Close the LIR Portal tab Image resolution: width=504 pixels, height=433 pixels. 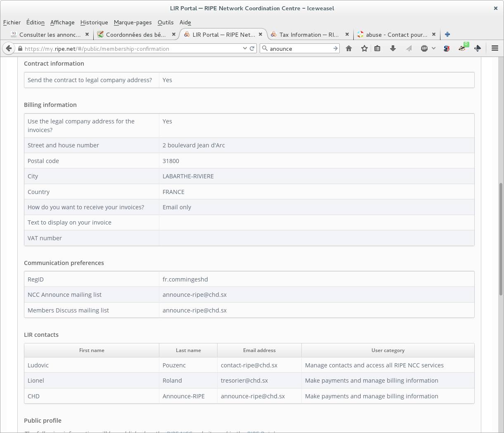pos(260,35)
